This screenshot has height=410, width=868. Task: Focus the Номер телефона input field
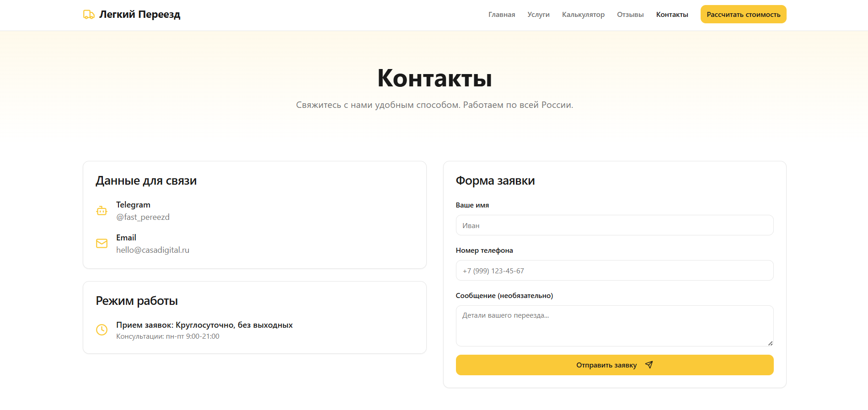click(x=614, y=271)
